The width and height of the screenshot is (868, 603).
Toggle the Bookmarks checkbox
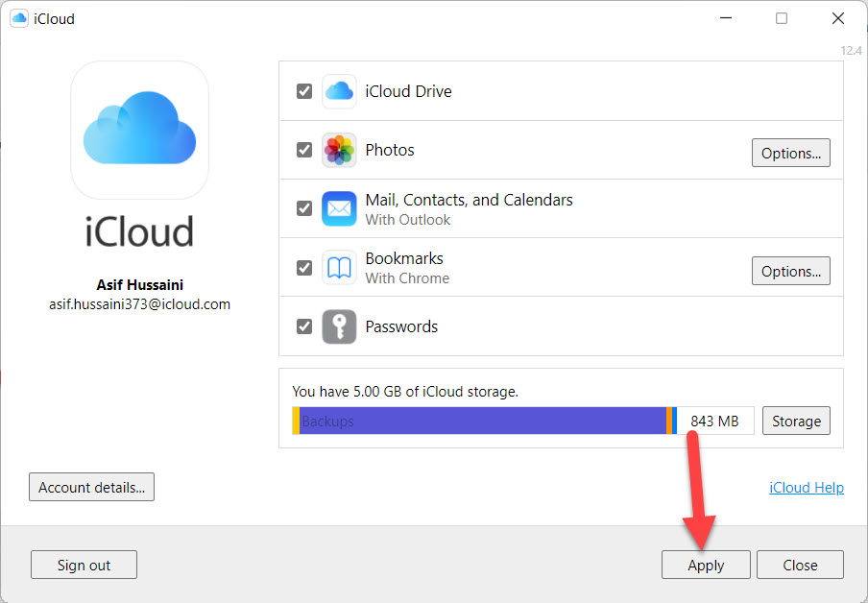pyautogui.click(x=304, y=268)
